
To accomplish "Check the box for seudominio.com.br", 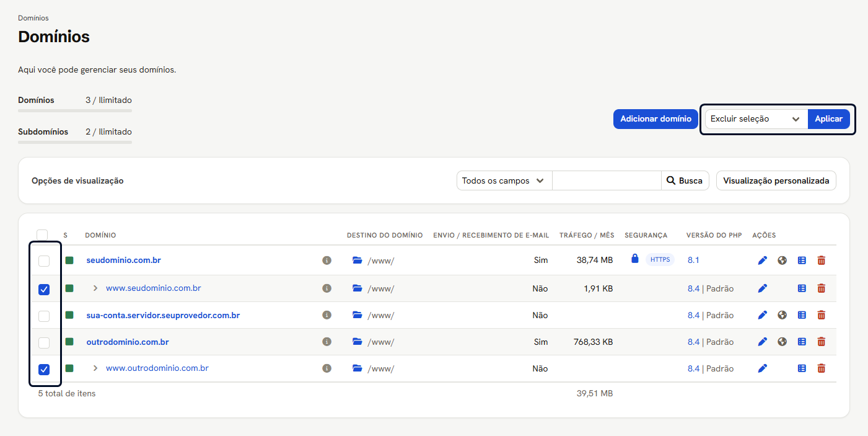I will [x=44, y=261].
